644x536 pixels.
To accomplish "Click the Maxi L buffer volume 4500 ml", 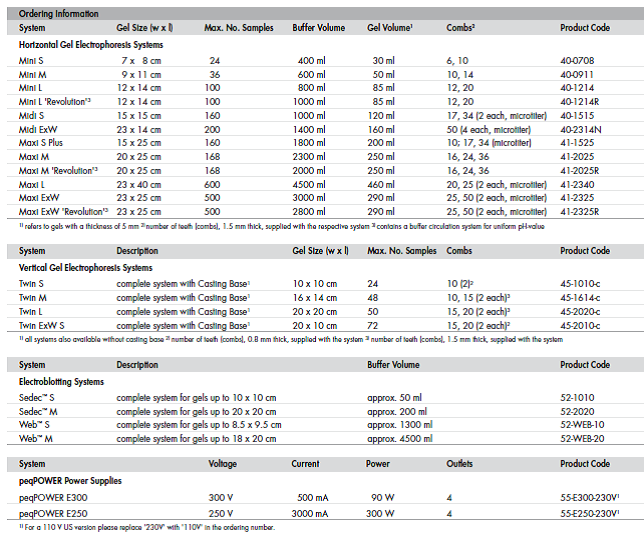I will [309, 185].
